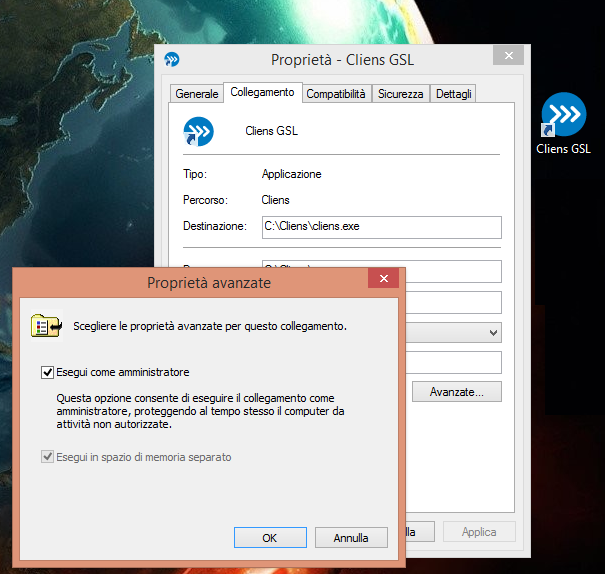Image resolution: width=605 pixels, height=574 pixels.
Task: Go to the Sicurezza tab
Action: click(401, 94)
